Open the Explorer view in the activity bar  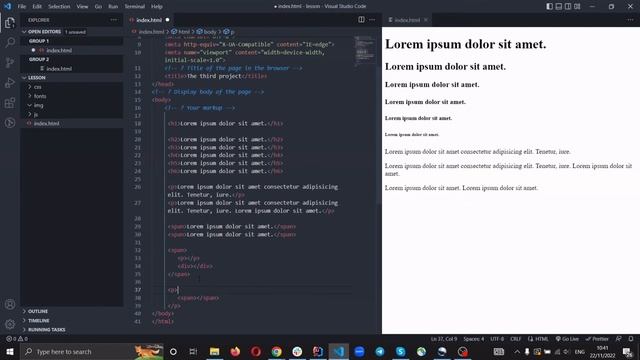point(10,23)
